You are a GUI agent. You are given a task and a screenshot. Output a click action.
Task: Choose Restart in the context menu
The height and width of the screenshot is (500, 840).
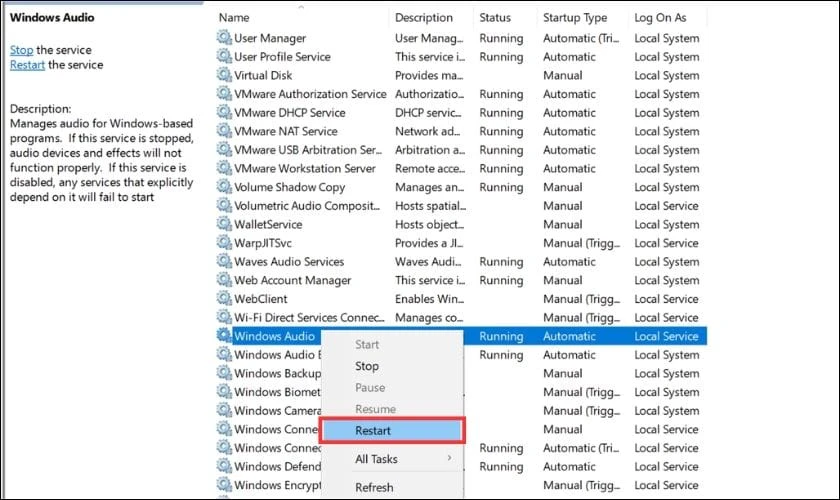tap(392, 430)
